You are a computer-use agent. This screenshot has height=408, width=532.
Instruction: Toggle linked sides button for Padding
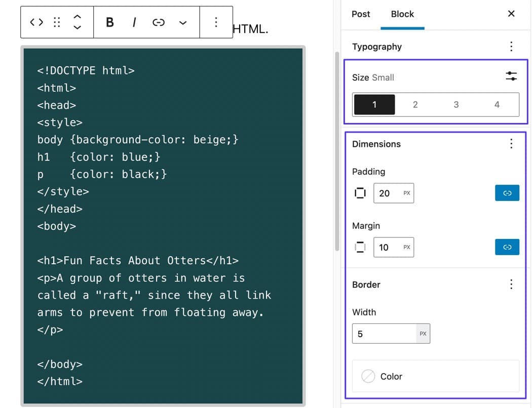point(507,193)
